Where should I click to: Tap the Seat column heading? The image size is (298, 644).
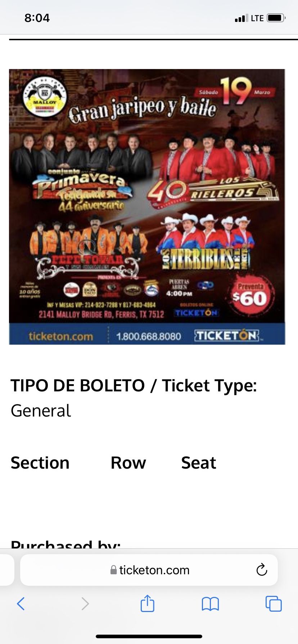tap(199, 463)
